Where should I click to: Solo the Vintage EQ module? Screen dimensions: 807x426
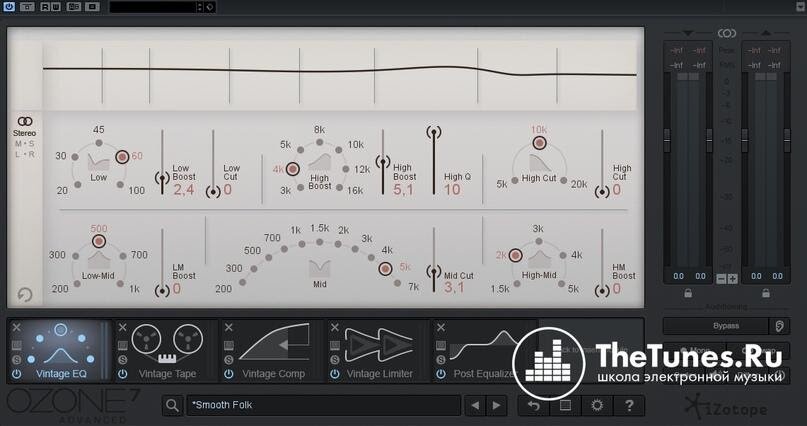(x=16, y=360)
